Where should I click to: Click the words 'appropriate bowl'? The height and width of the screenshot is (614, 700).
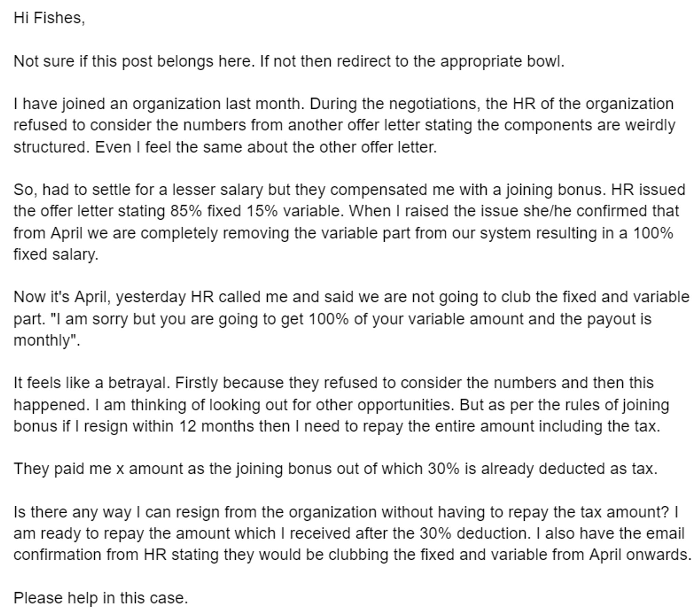[x=502, y=62]
